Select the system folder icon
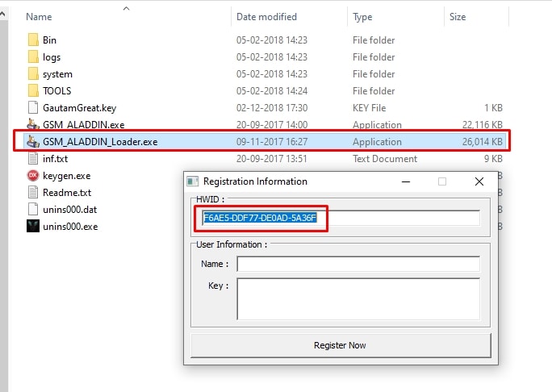Viewport: 552px width, 392px height. pyautogui.click(x=33, y=73)
